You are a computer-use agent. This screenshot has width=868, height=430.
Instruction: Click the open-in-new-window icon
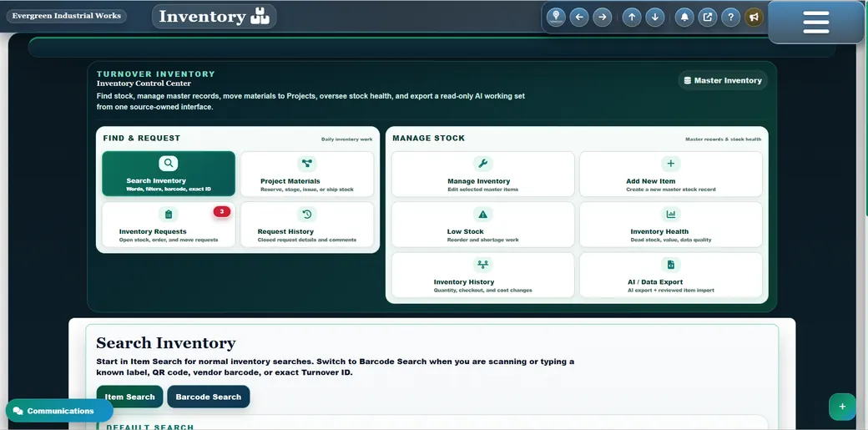pyautogui.click(x=708, y=17)
